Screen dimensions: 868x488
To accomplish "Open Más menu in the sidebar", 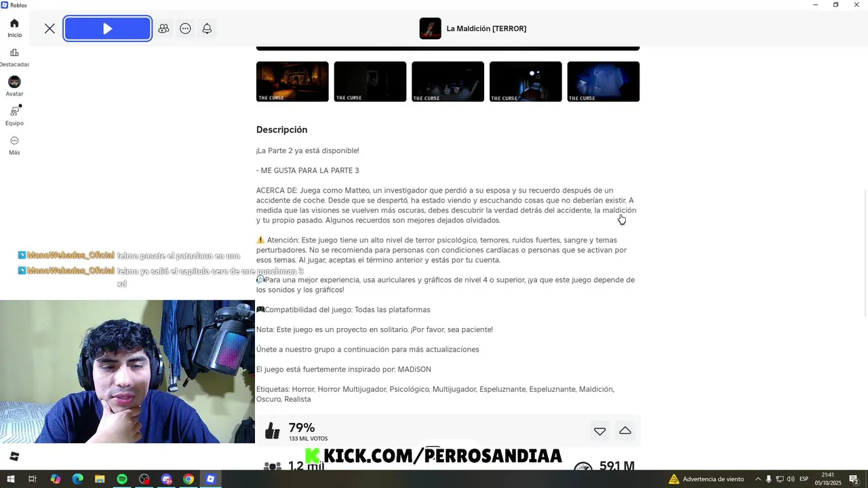I will point(14,145).
